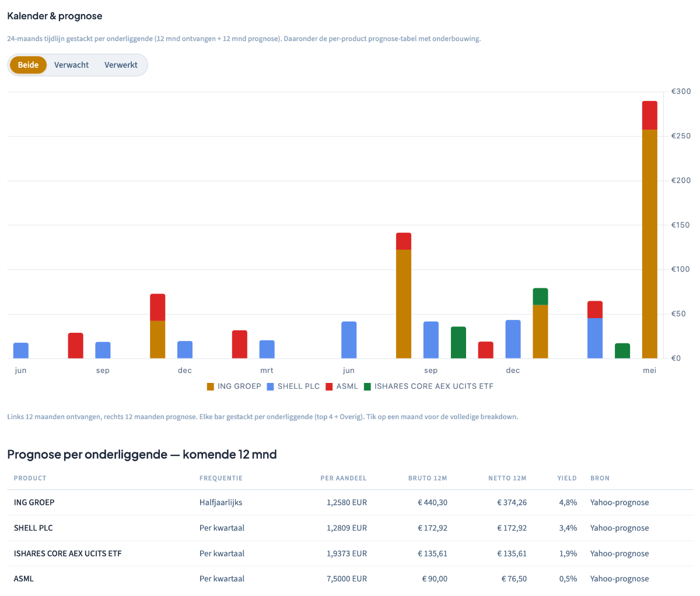Click the mei label on the x-axis

[649, 371]
